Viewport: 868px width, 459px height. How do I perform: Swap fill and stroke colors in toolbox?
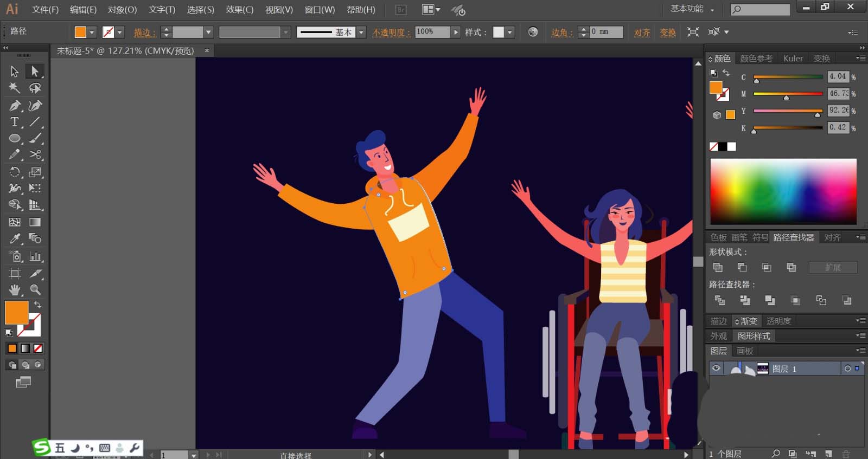(37, 305)
